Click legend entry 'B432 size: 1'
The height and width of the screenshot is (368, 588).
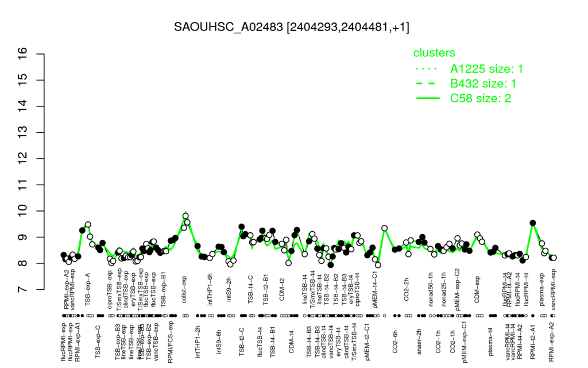(x=483, y=83)
